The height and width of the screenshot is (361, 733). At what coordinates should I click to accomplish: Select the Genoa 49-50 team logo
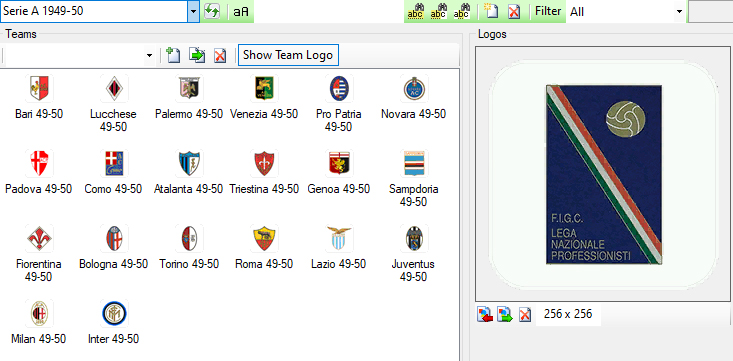click(339, 163)
